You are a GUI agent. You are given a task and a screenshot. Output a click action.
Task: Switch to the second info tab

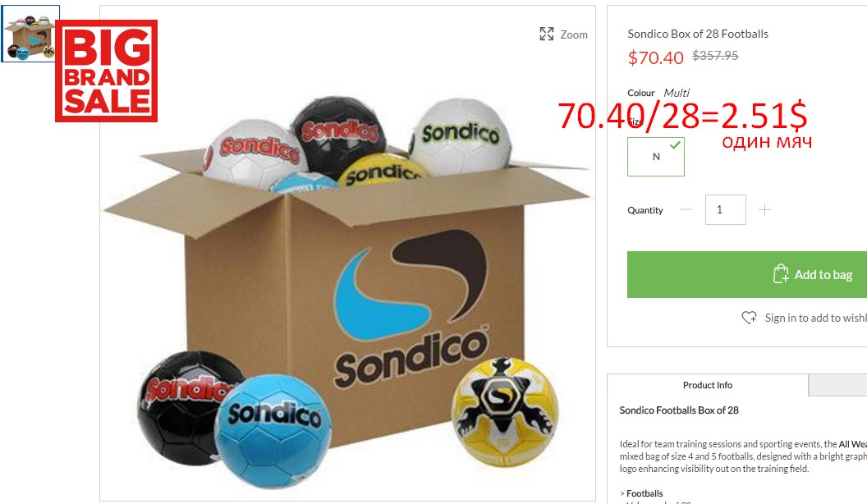tap(837, 385)
